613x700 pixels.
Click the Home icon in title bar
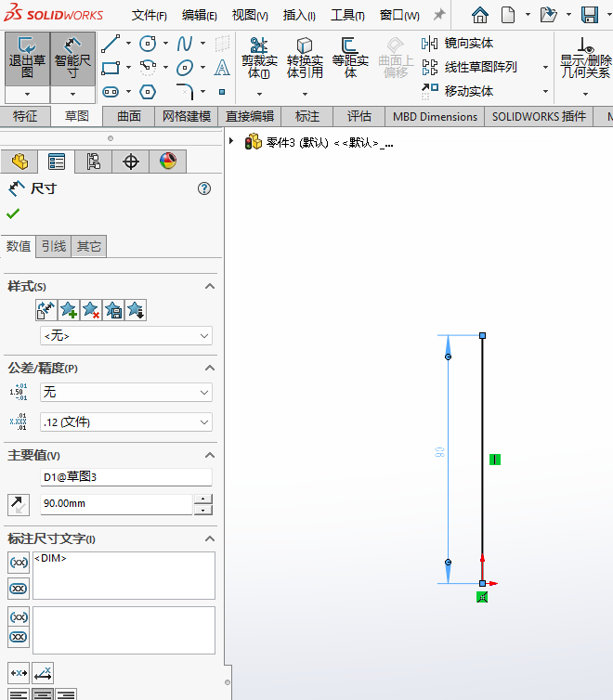pos(480,15)
